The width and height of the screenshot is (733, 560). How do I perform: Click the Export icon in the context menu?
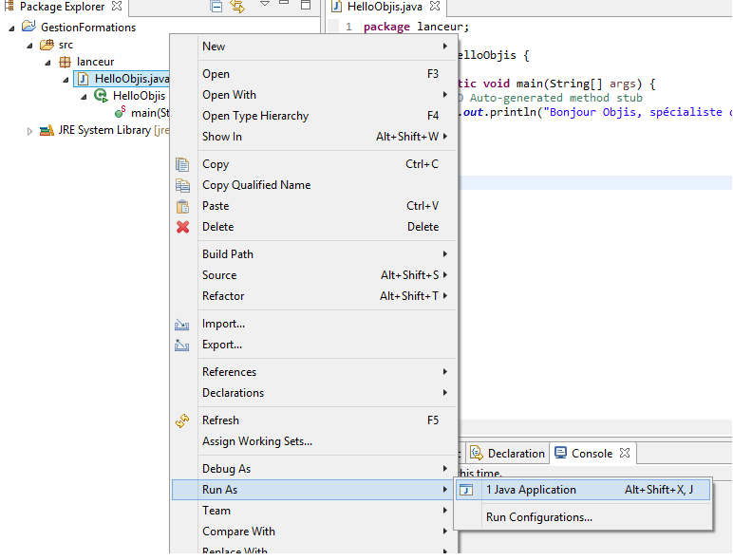pyautogui.click(x=182, y=345)
